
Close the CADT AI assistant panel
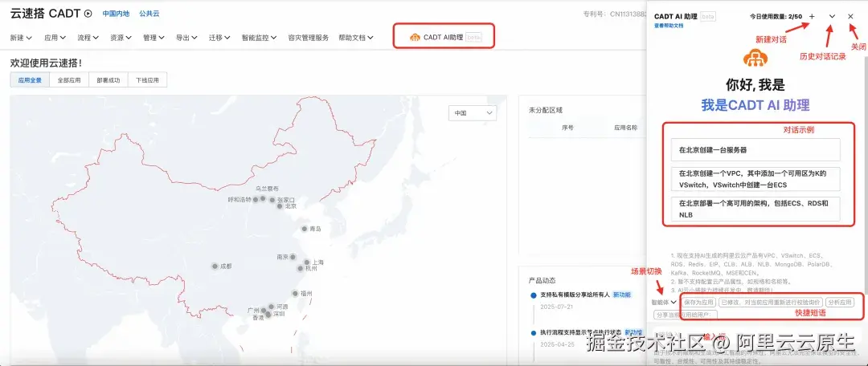[x=850, y=17]
